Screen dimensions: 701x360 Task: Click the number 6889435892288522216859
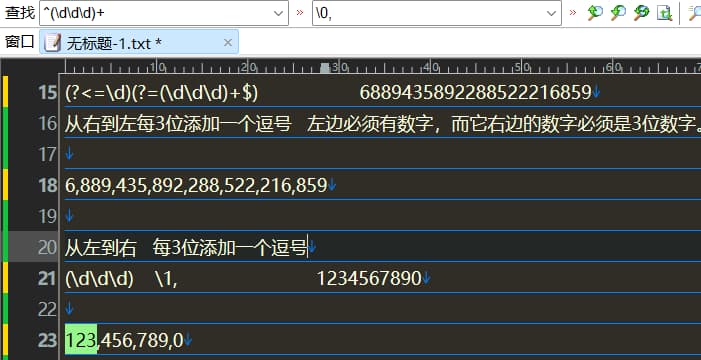click(x=476, y=93)
